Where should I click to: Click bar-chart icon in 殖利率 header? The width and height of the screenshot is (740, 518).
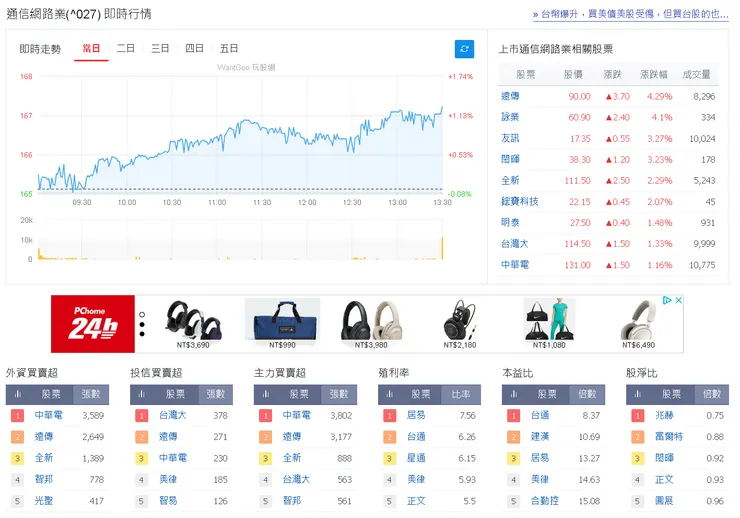point(390,394)
